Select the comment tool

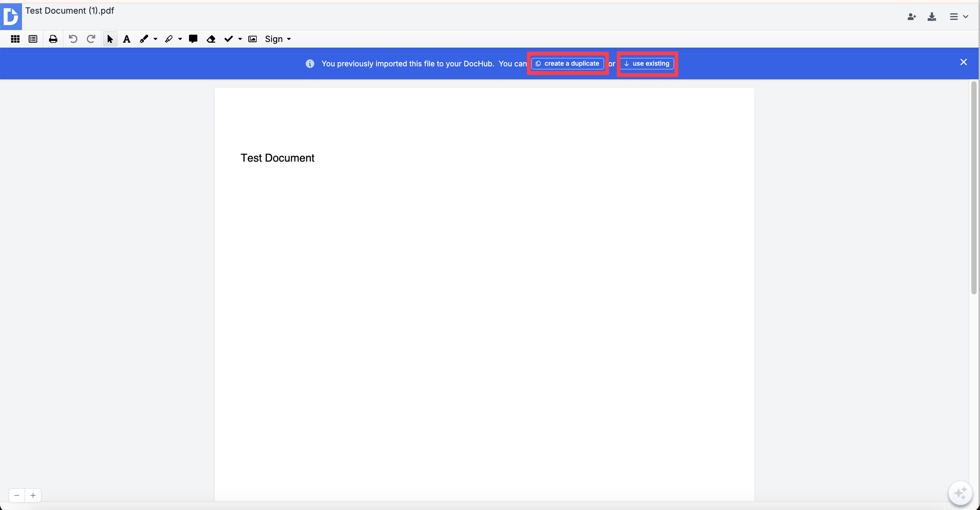[193, 39]
